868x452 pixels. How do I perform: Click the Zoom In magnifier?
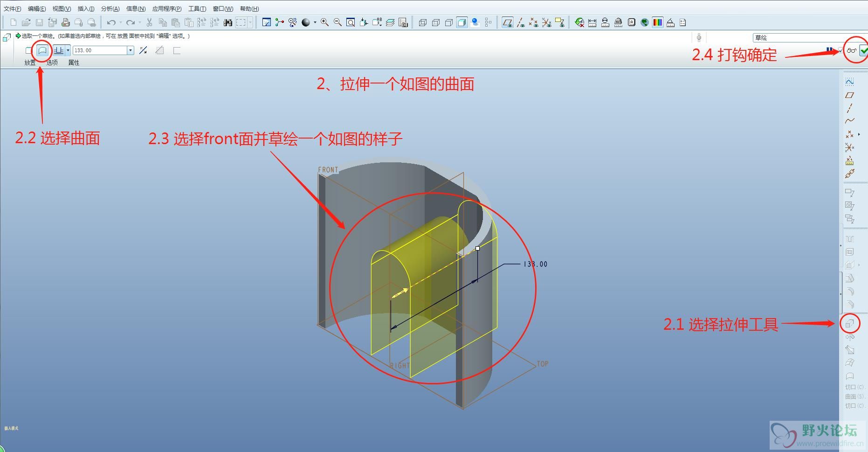(324, 22)
